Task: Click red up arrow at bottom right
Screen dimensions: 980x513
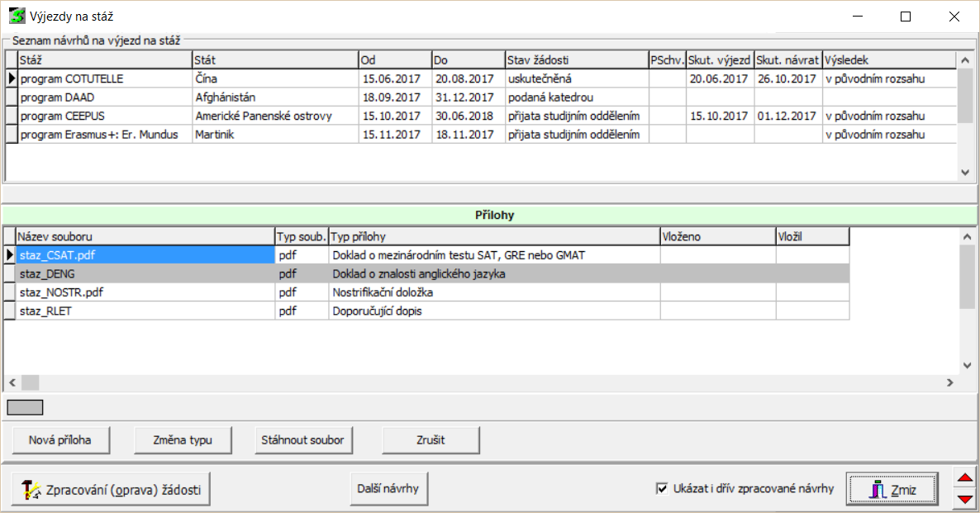Action: (963, 478)
